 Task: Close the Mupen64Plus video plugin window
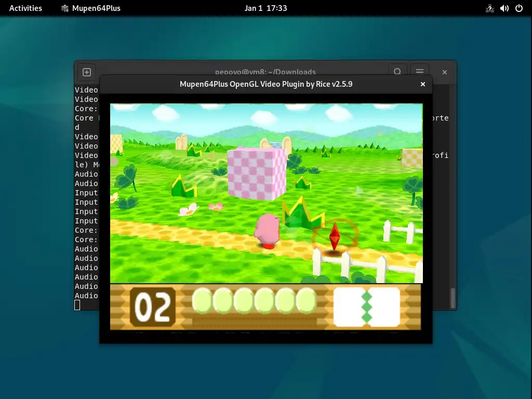point(423,84)
